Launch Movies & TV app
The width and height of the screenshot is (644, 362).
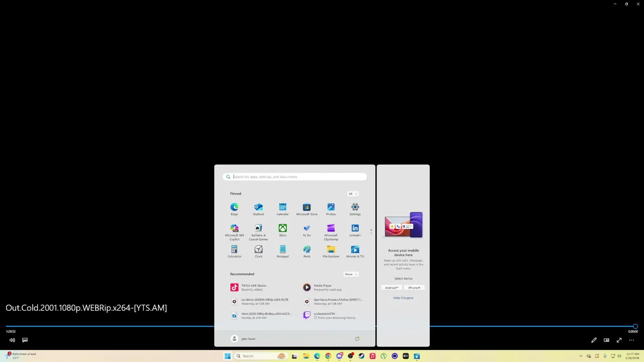(x=355, y=252)
